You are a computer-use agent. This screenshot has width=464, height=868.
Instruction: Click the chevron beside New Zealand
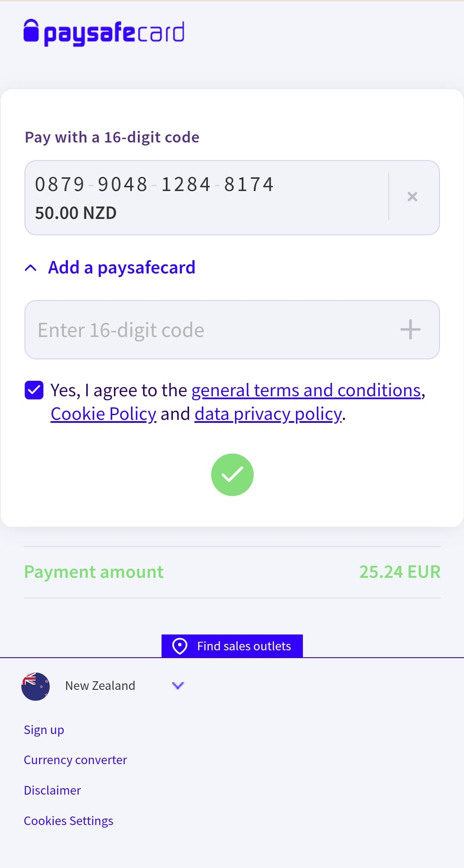[178, 686]
